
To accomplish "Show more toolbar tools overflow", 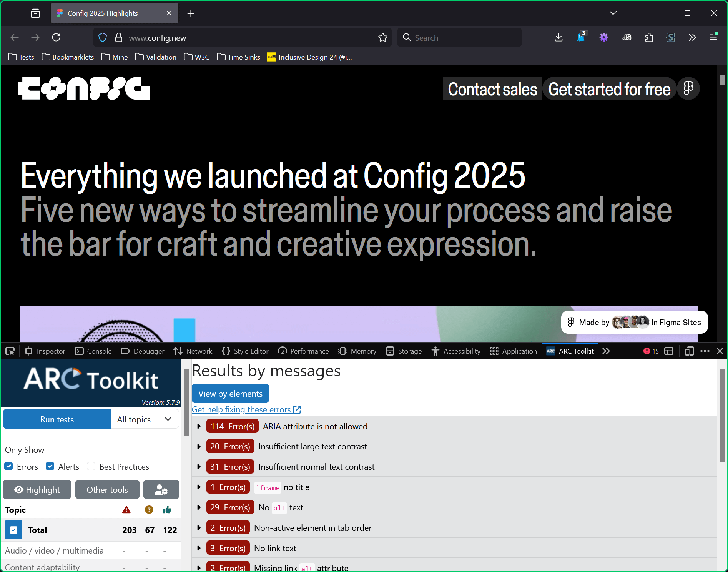I will tap(692, 37).
